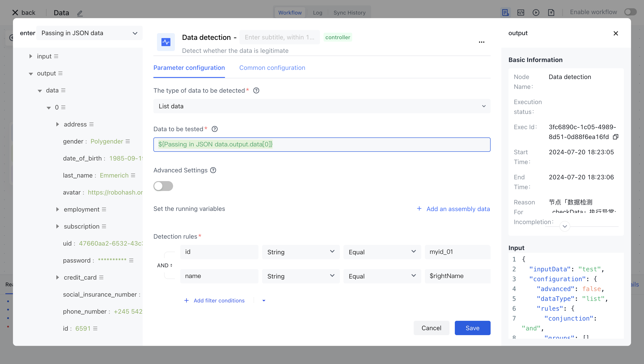
Task: Toggle the Enable workflow switch
Action: 630,12
